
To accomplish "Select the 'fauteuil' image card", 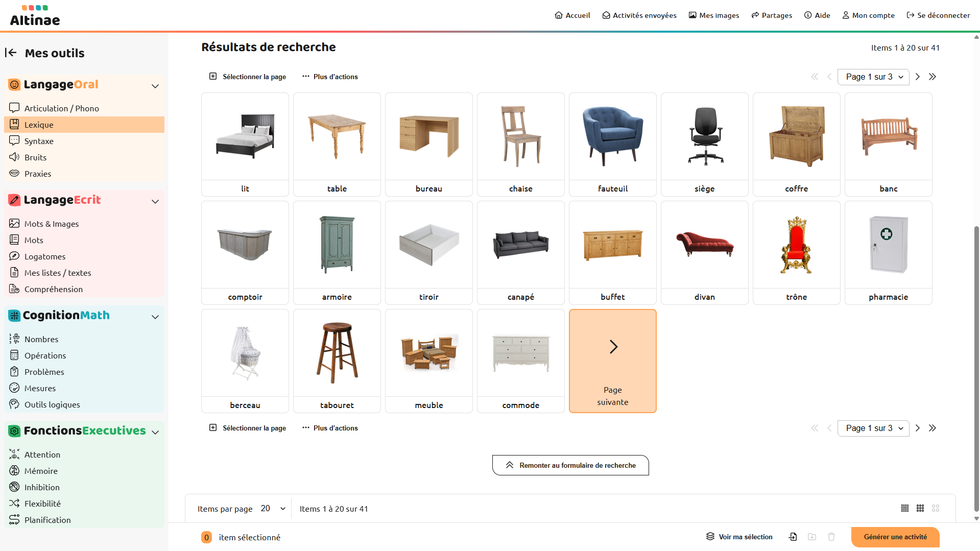I will point(613,145).
